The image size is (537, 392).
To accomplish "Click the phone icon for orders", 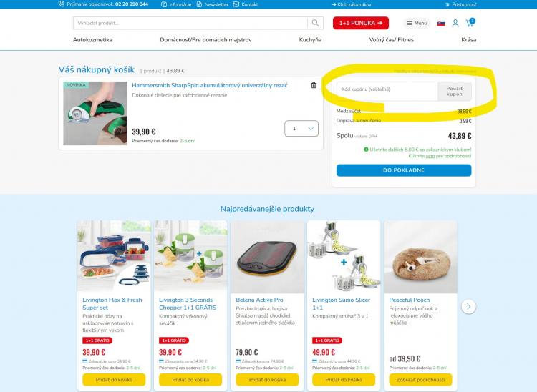I will click(x=62, y=4).
